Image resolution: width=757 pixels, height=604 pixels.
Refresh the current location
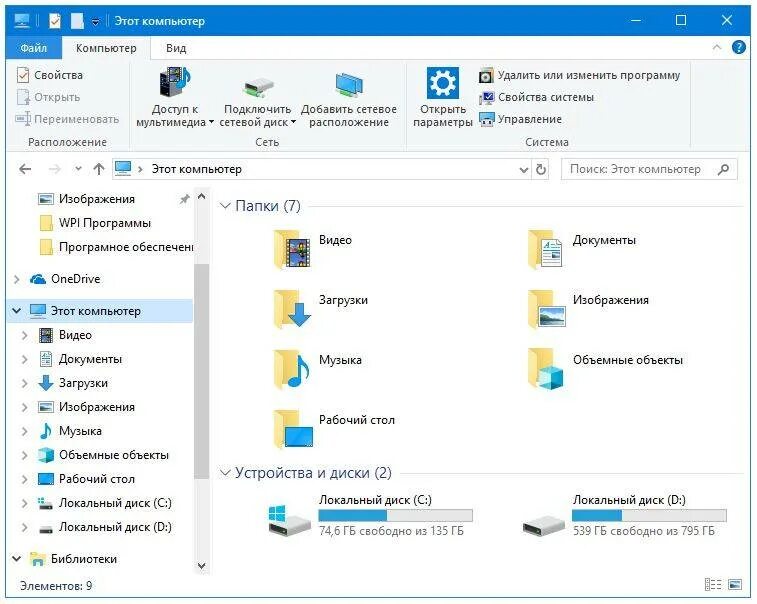pyautogui.click(x=541, y=169)
